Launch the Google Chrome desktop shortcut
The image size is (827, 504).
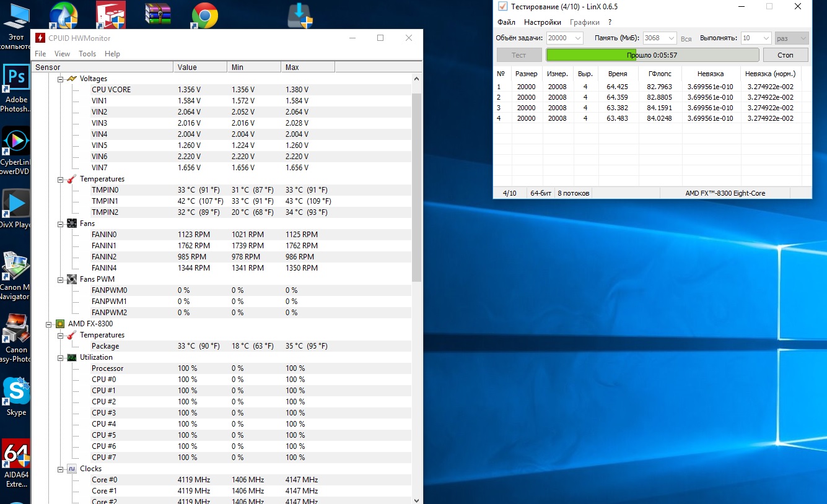[204, 15]
